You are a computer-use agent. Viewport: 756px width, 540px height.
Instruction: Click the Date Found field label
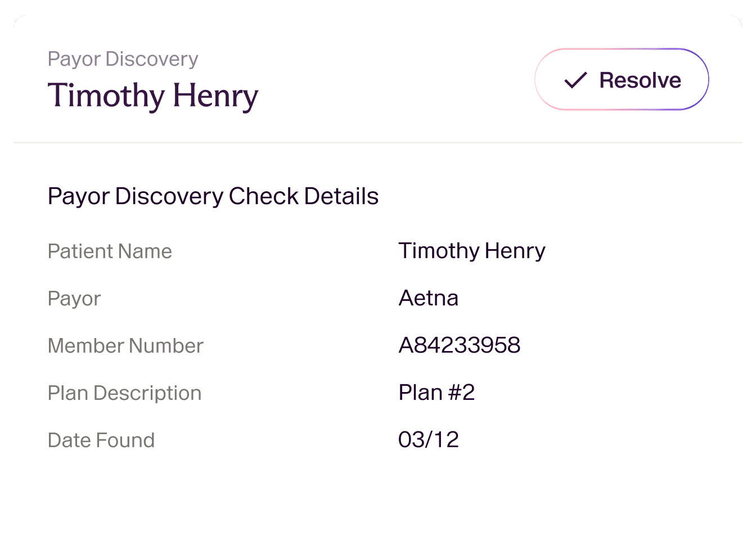[x=101, y=440]
